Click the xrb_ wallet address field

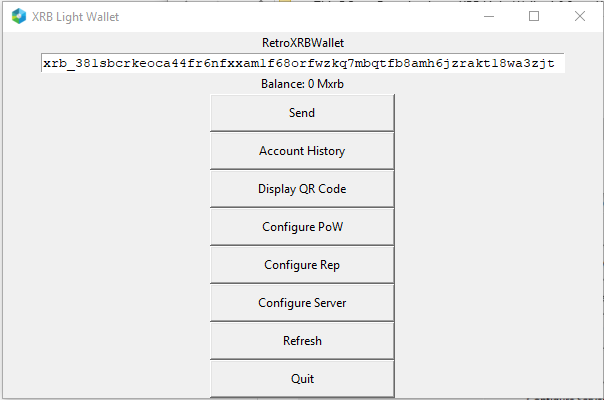[x=303, y=63]
